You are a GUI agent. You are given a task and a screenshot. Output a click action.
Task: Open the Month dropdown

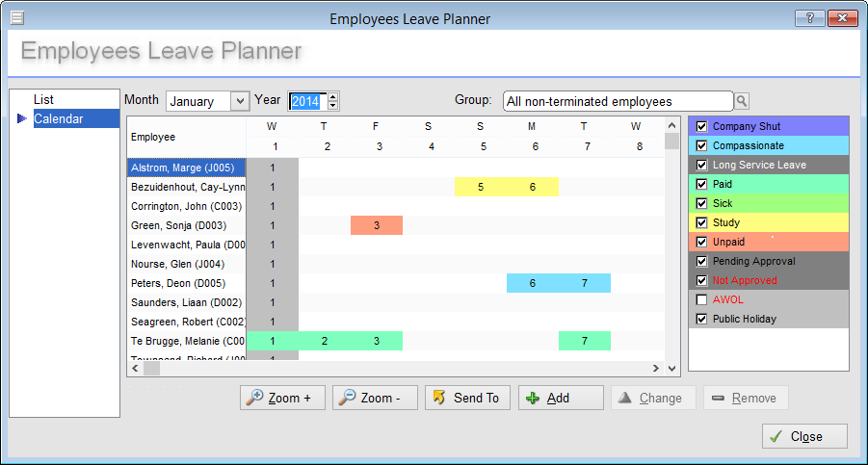(x=239, y=101)
